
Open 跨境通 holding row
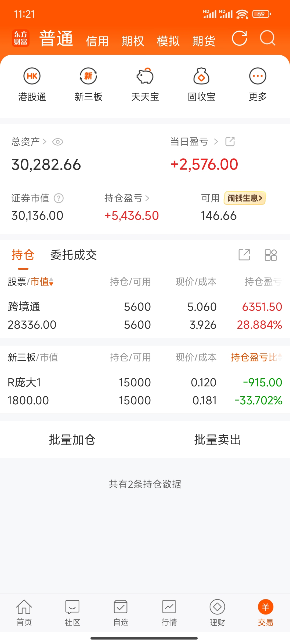pos(145,316)
